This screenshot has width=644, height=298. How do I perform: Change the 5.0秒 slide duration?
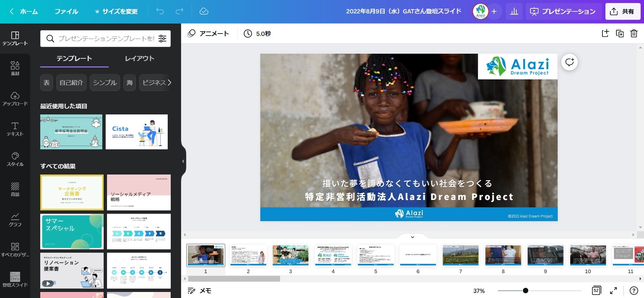click(x=257, y=34)
